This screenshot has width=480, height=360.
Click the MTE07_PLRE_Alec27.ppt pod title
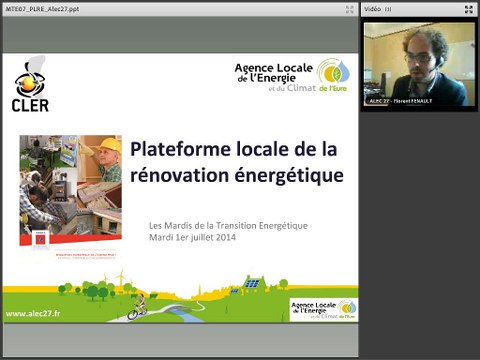42,9
